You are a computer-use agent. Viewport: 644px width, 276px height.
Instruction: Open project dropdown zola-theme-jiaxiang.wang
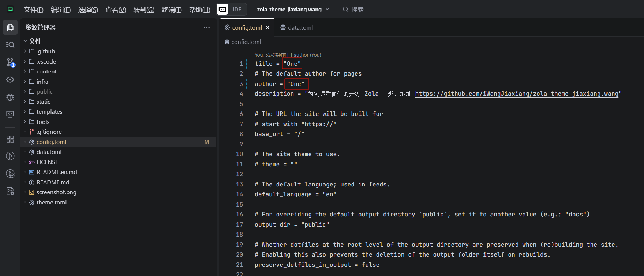(293, 9)
